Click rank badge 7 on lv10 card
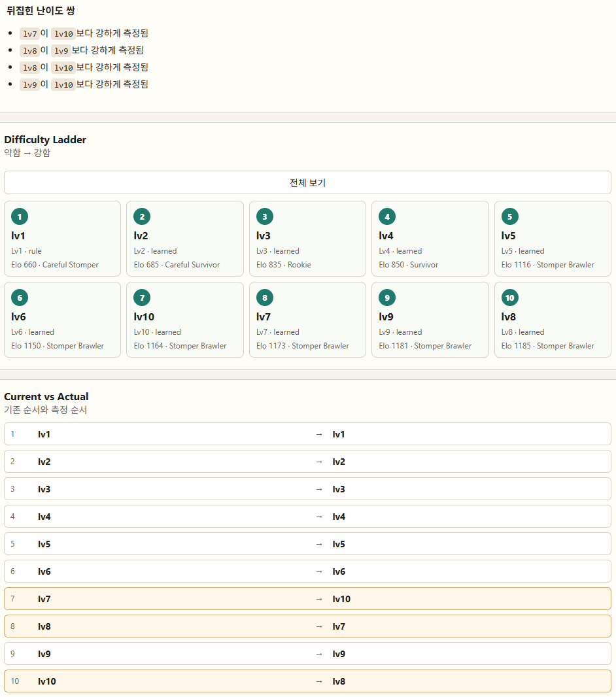 pos(142,297)
